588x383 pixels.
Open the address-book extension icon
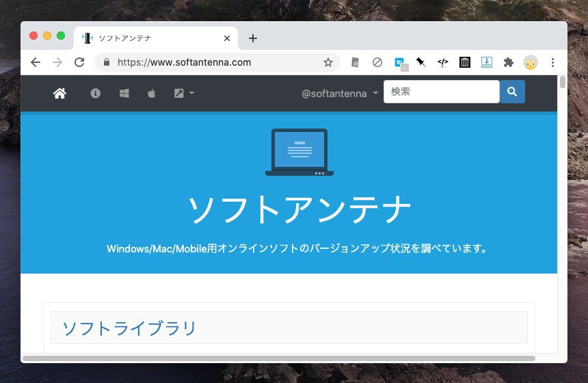click(x=355, y=62)
